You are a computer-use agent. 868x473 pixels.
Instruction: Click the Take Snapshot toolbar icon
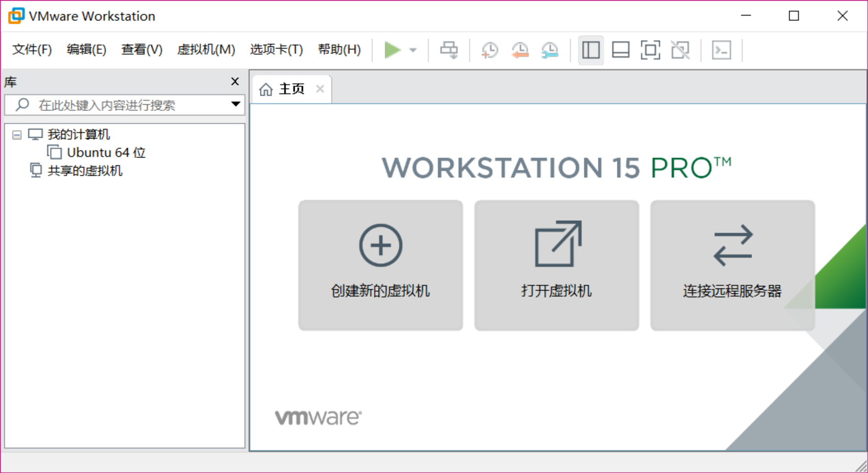[x=490, y=50]
